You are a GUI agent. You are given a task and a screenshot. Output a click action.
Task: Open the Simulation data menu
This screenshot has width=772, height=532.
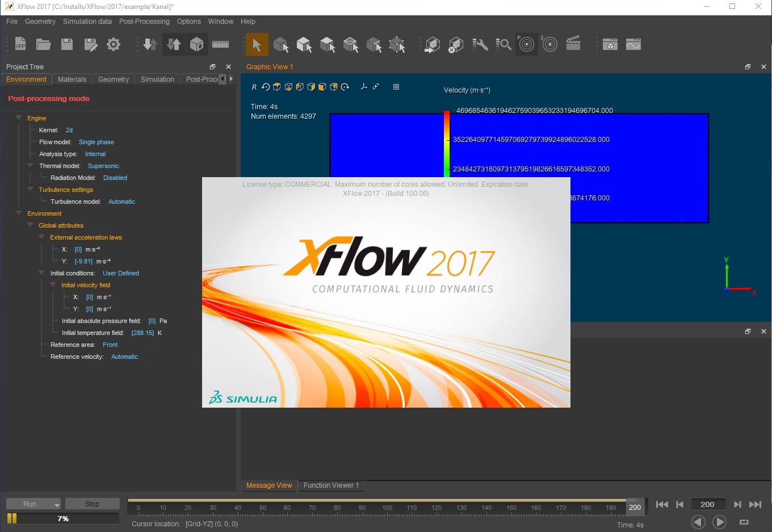click(87, 22)
